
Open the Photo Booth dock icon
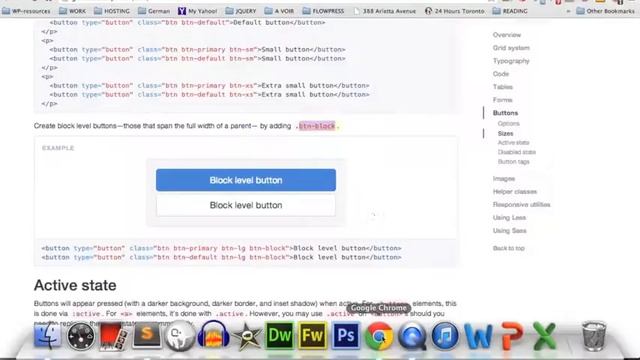pyautogui.click(x=113, y=336)
